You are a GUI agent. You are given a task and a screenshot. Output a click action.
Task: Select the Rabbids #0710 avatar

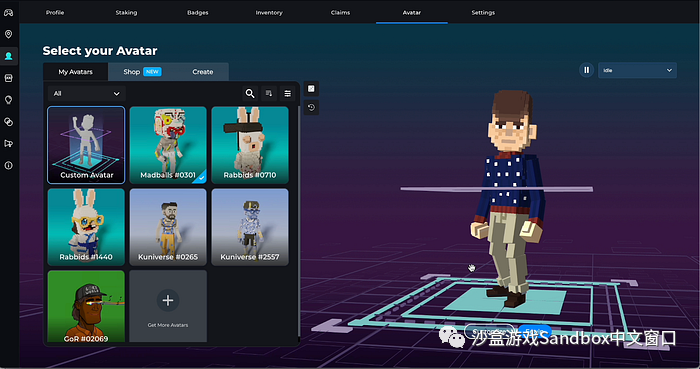click(x=250, y=145)
